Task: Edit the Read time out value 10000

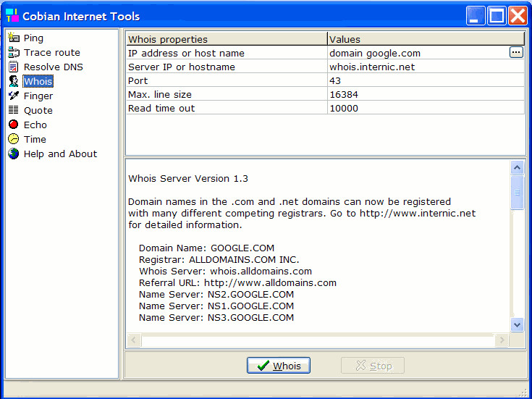Action: point(426,108)
